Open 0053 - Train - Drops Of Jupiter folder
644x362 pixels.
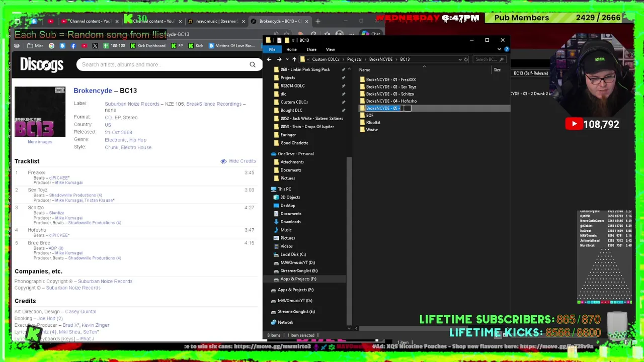coord(307,127)
